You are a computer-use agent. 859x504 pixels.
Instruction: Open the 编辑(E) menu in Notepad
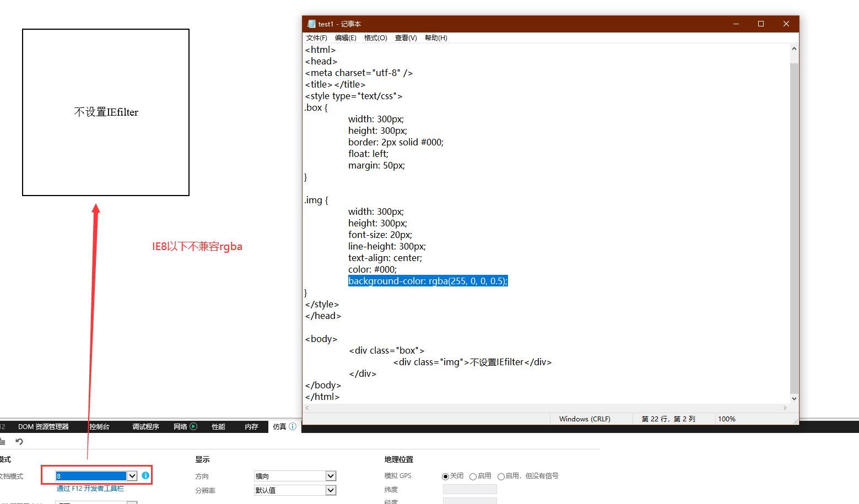coord(345,38)
